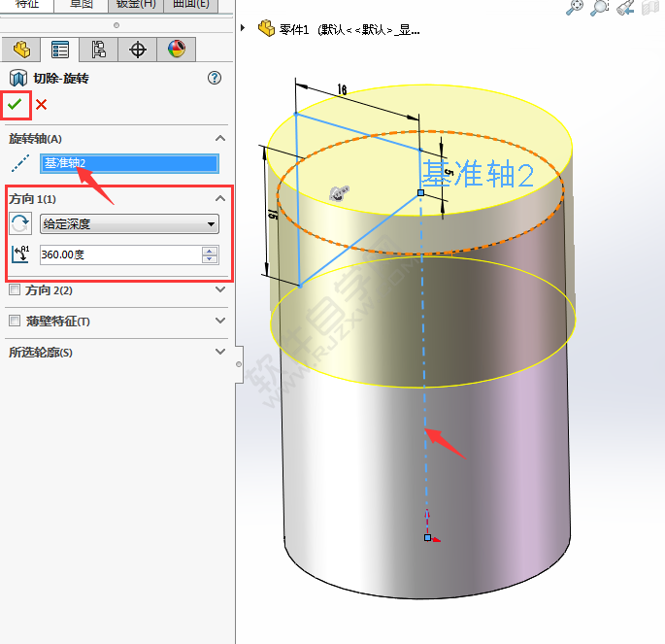
Task: Enable the 薄壁特征(T) checkbox
Action: pyautogui.click(x=15, y=321)
